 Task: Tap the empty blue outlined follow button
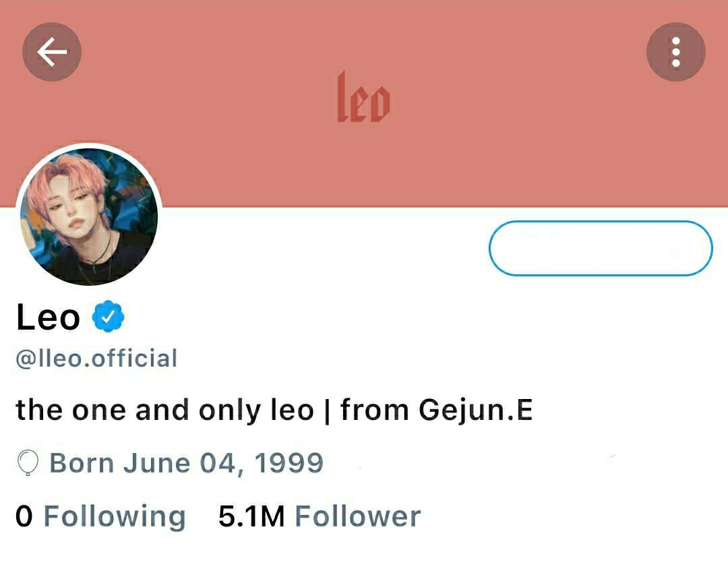[601, 249]
